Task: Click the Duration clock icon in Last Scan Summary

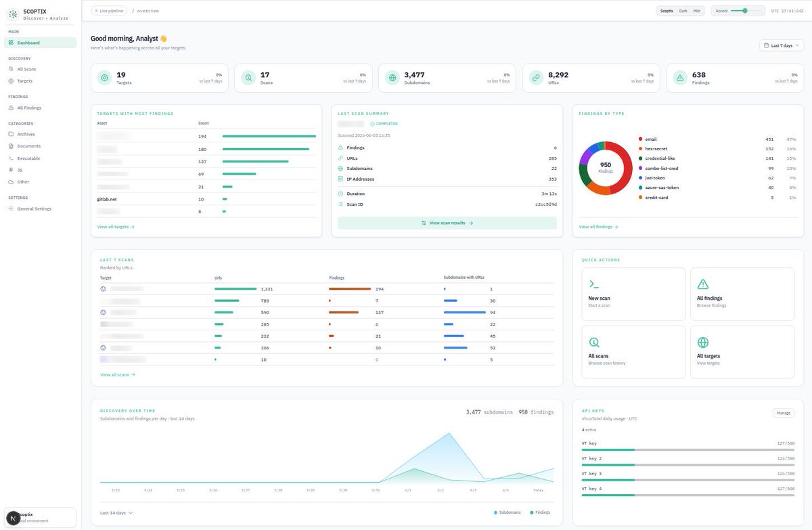Action: pos(340,194)
